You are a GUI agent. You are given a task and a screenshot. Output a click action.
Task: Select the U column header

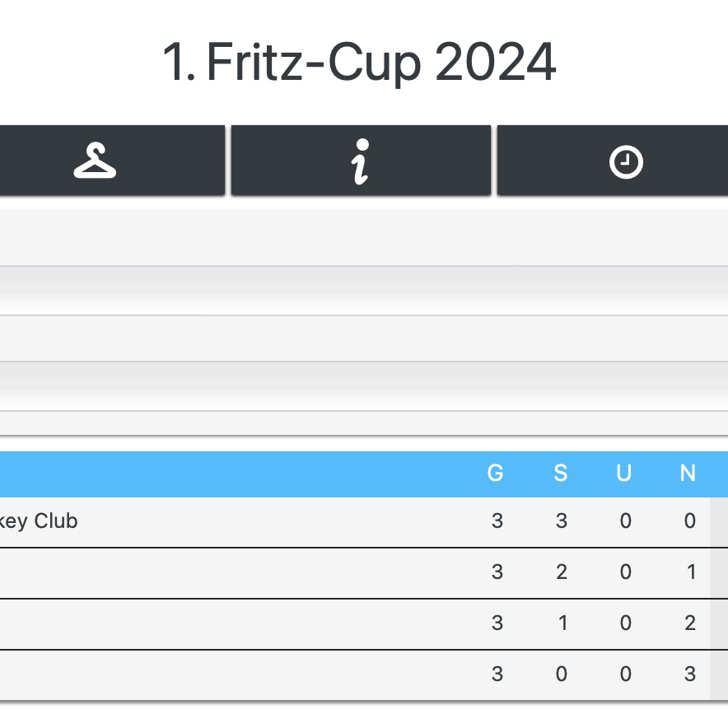[624, 474]
